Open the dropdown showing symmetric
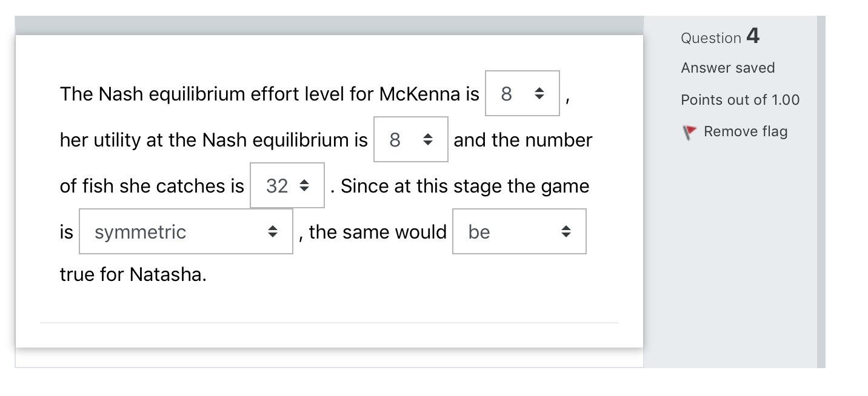The width and height of the screenshot is (868, 396). [x=185, y=232]
